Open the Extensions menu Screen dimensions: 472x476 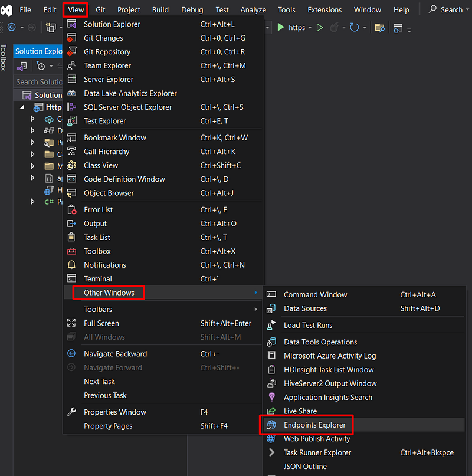324,9
